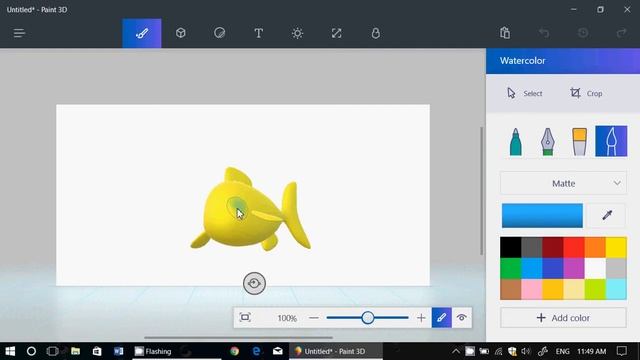This screenshot has height=360, width=640.
Task: Pick the bright red color swatch
Action: coord(574,247)
